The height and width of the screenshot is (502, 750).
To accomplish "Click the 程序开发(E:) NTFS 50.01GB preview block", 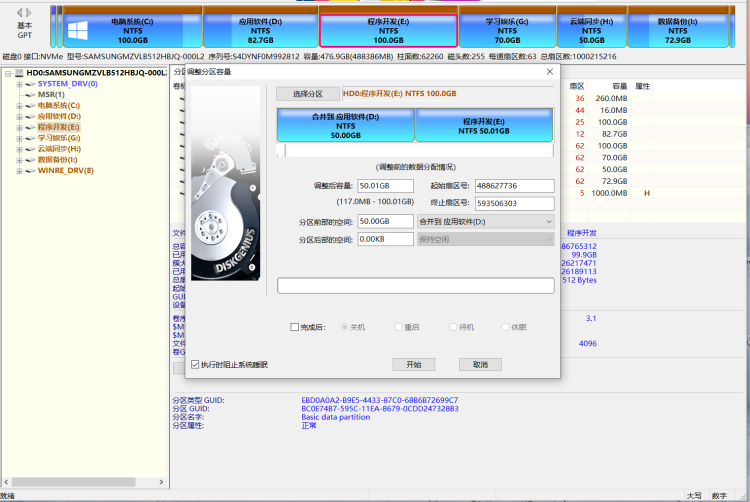I will pos(484,126).
